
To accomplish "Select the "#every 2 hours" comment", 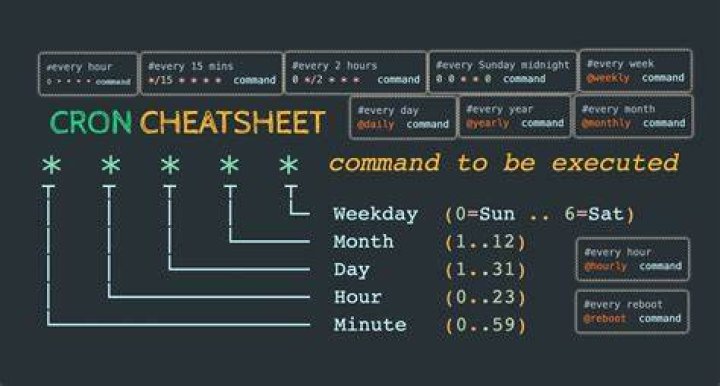I will [334, 66].
